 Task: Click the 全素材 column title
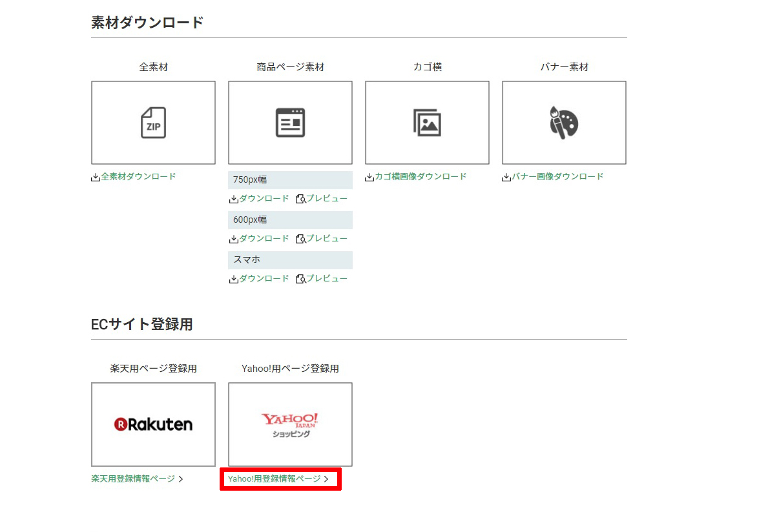pos(153,66)
